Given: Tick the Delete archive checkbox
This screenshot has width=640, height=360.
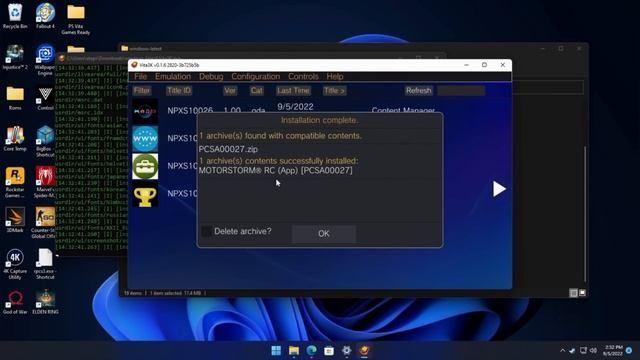Looking at the screenshot, I should coord(207,231).
